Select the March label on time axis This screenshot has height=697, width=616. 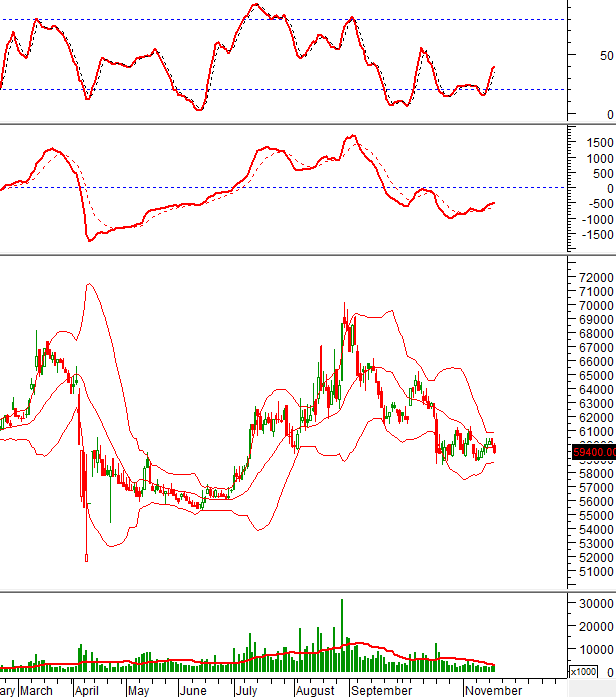click(x=37, y=689)
